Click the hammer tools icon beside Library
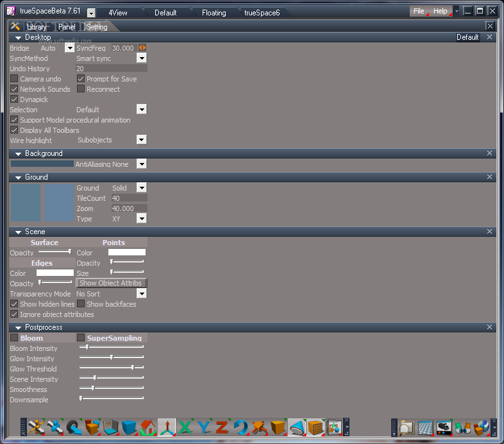The image size is (504, 444). tap(15, 26)
